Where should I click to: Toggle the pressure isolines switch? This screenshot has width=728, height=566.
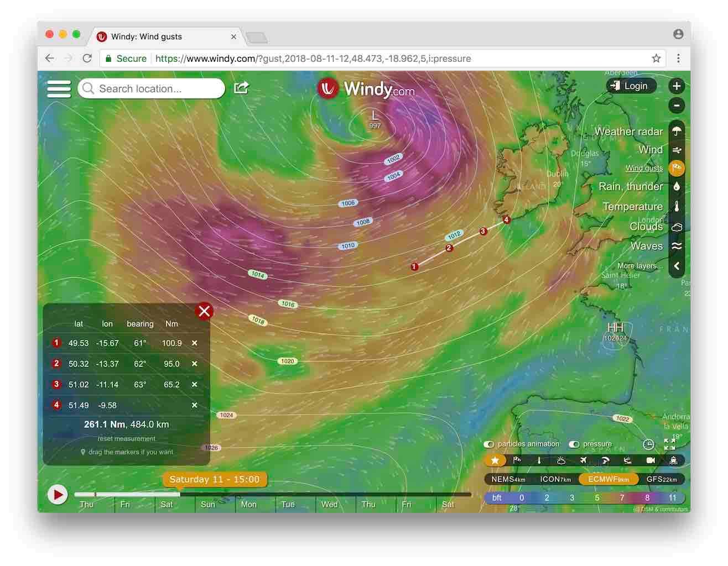point(574,444)
